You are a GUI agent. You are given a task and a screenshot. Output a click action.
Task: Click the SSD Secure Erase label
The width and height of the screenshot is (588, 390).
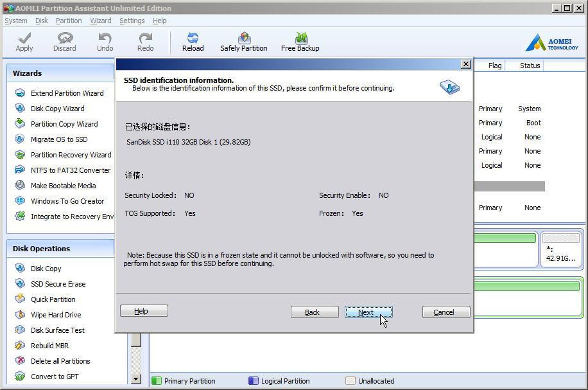coord(58,284)
